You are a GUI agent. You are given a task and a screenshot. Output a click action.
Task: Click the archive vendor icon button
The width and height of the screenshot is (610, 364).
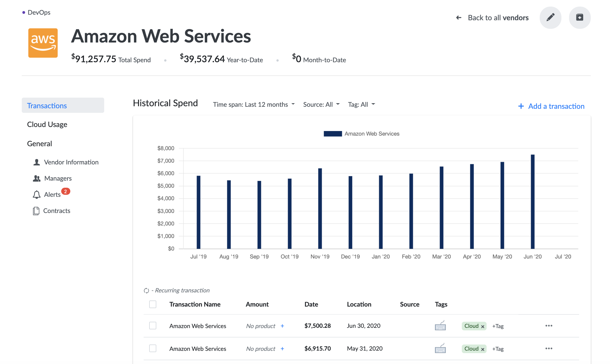[580, 17]
